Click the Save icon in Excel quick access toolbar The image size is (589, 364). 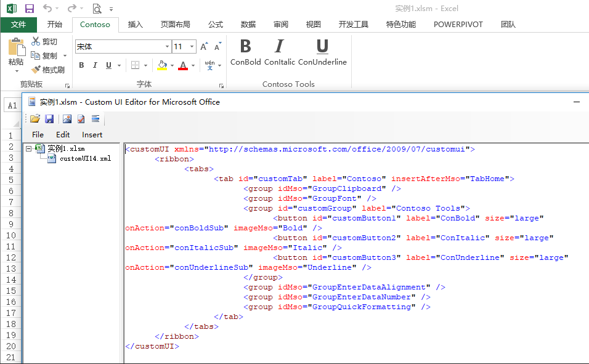point(30,8)
